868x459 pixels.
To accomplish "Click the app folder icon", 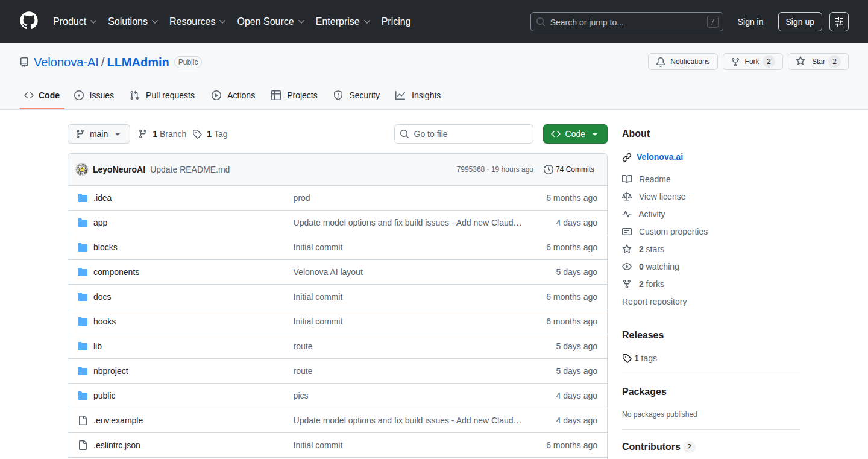I will point(83,223).
